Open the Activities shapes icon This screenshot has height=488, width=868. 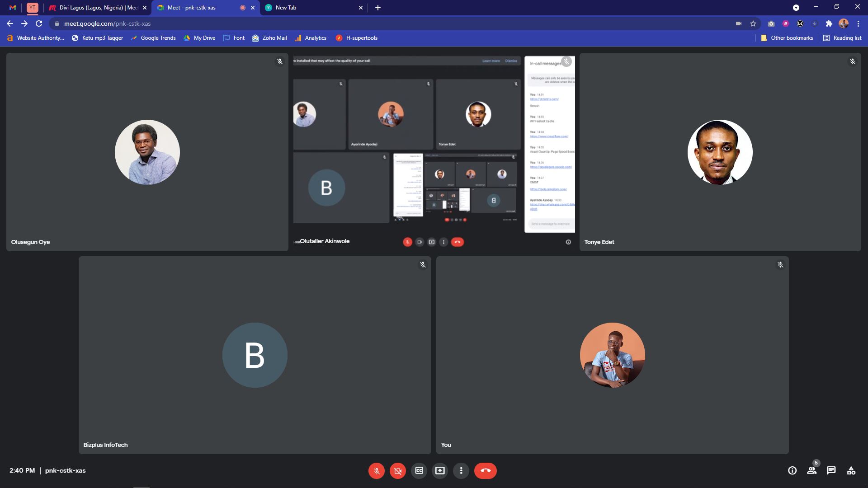coord(851,471)
